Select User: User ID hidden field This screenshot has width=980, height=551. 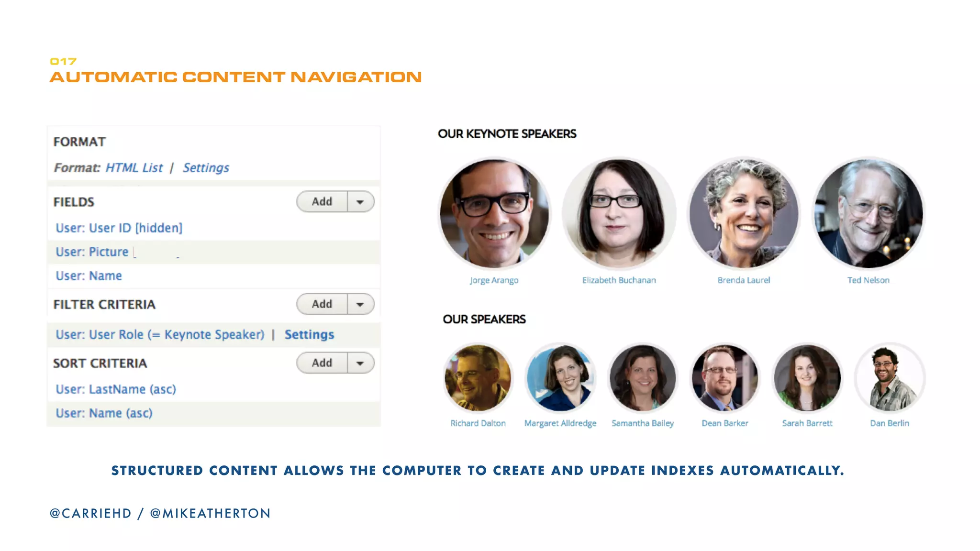(x=119, y=228)
